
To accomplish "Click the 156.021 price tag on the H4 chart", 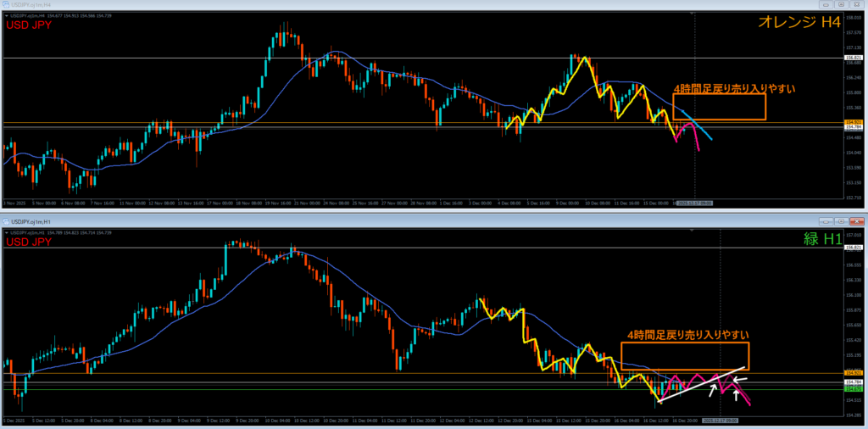I will 854,58.
